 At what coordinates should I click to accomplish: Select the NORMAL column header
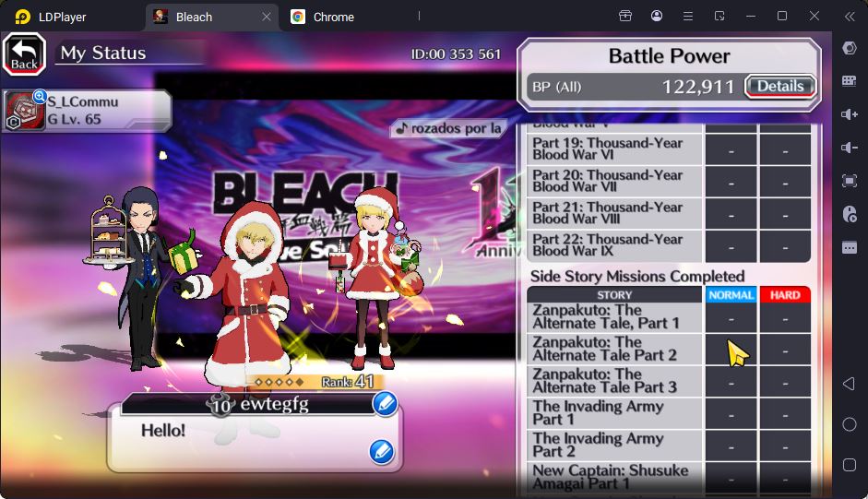click(x=731, y=294)
